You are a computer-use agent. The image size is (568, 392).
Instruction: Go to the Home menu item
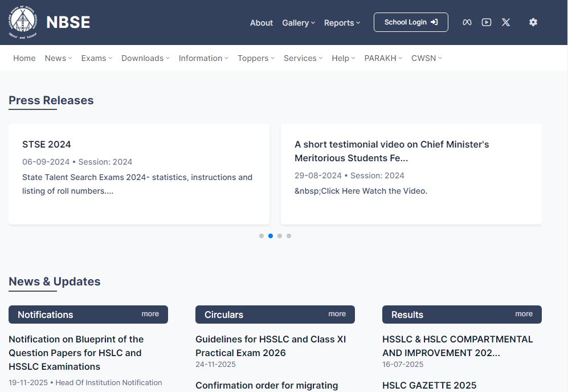click(x=24, y=58)
